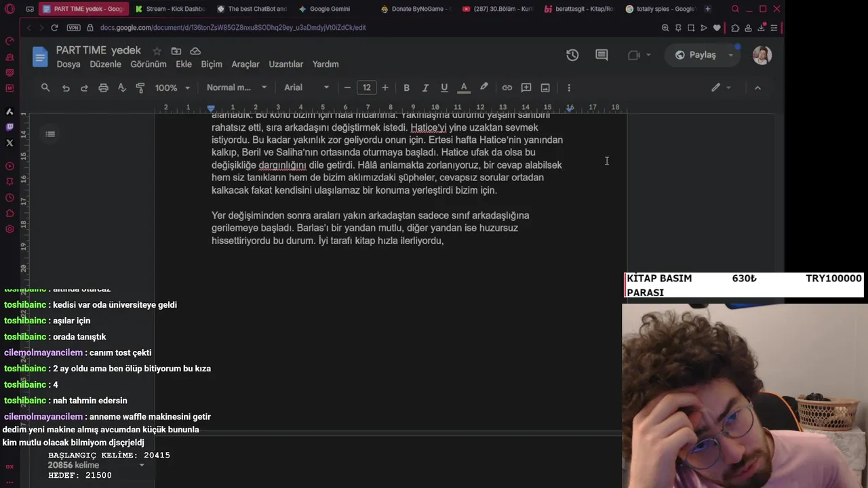Open a new browser tab

708,9
